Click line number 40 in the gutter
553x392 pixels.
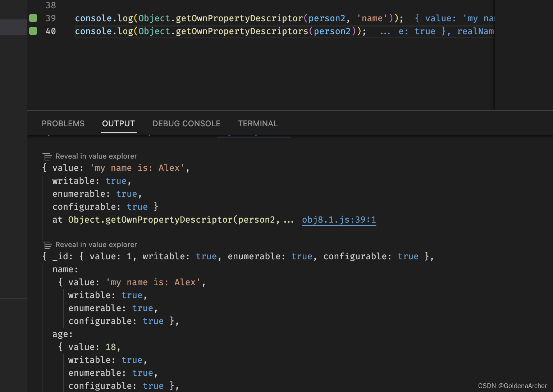pyautogui.click(x=51, y=31)
